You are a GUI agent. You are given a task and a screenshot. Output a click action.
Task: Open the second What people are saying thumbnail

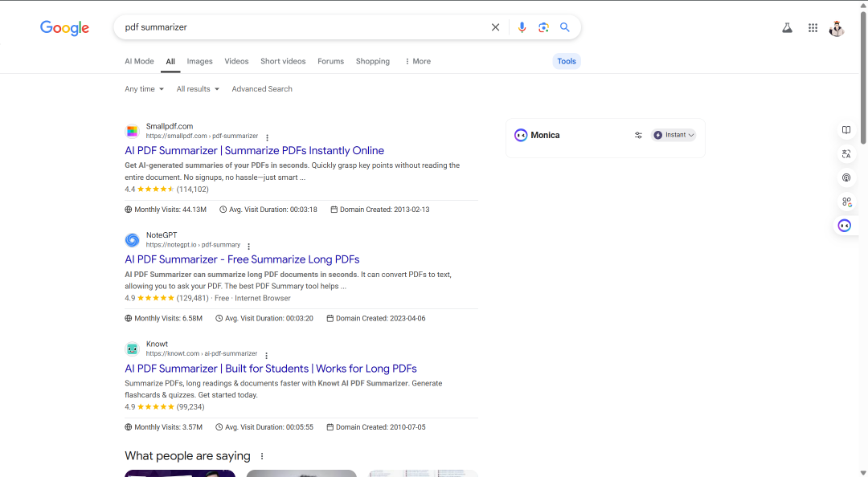coord(301,473)
